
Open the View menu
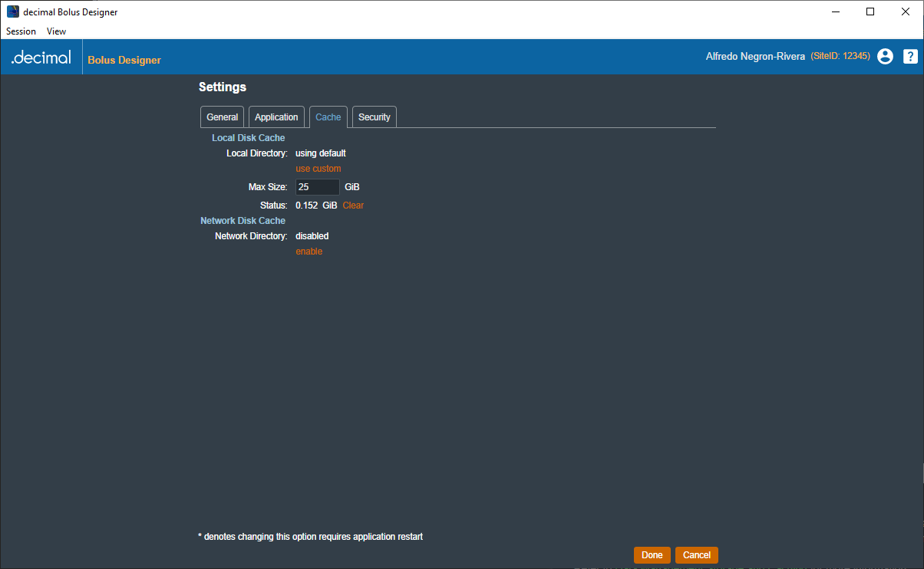57,31
